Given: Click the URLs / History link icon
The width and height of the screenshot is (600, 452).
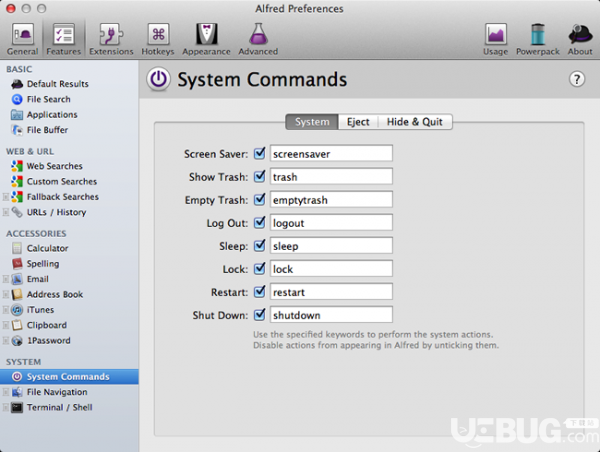Looking at the screenshot, I should tap(17, 212).
